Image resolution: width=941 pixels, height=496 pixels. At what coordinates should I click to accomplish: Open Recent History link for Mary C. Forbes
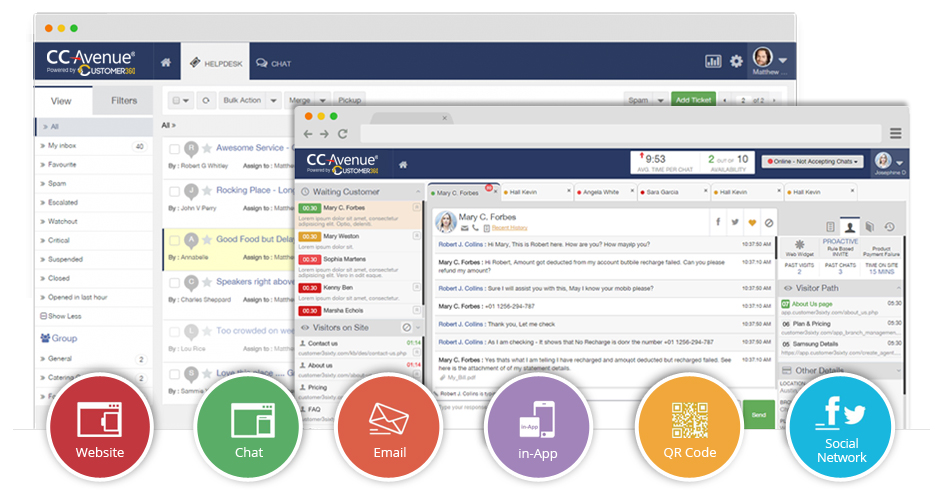point(510,228)
